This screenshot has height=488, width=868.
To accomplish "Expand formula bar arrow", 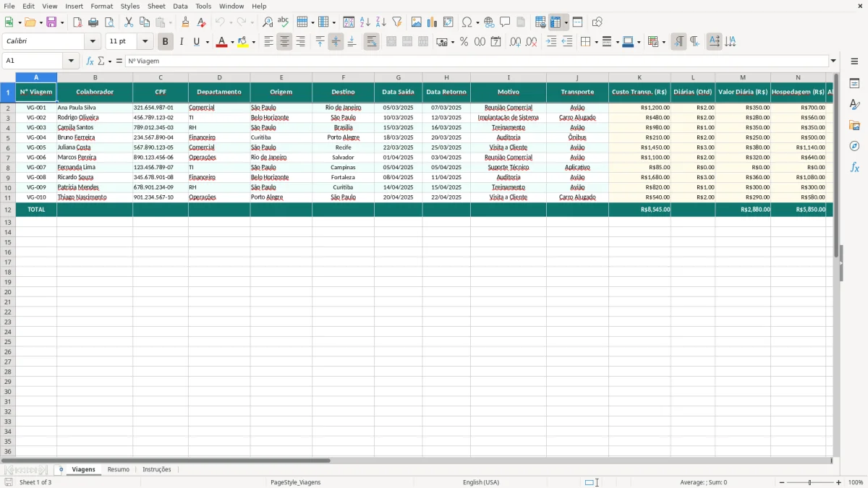I will point(833,61).
